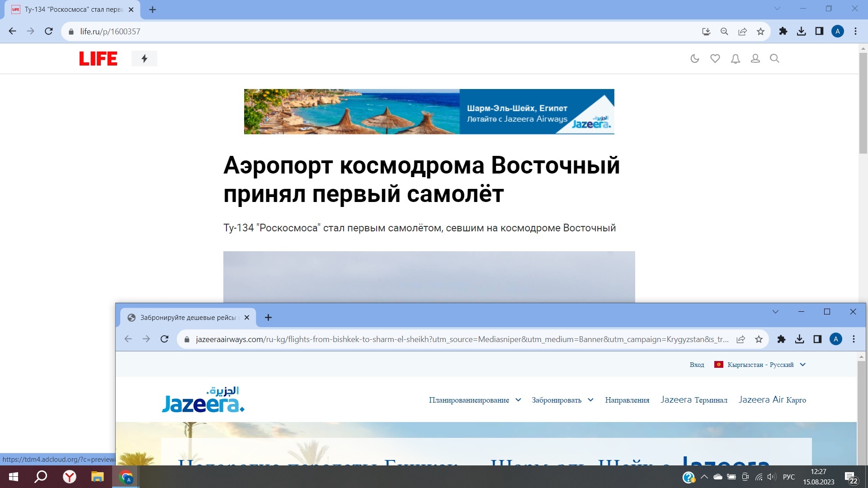Mute sound via the tray speaker icon
The width and height of the screenshot is (868, 488).
pyautogui.click(x=771, y=476)
